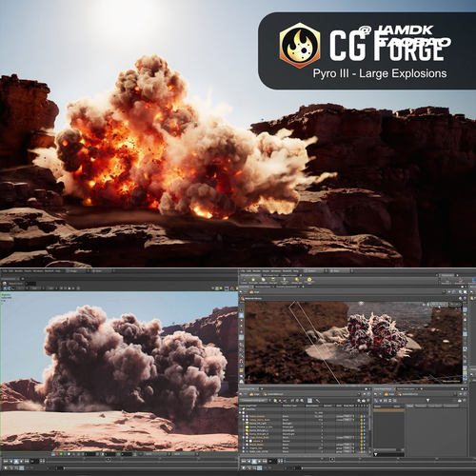Select the orange highlighted row in details list
This screenshot has height=476, width=476.
(x=389, y=410)
